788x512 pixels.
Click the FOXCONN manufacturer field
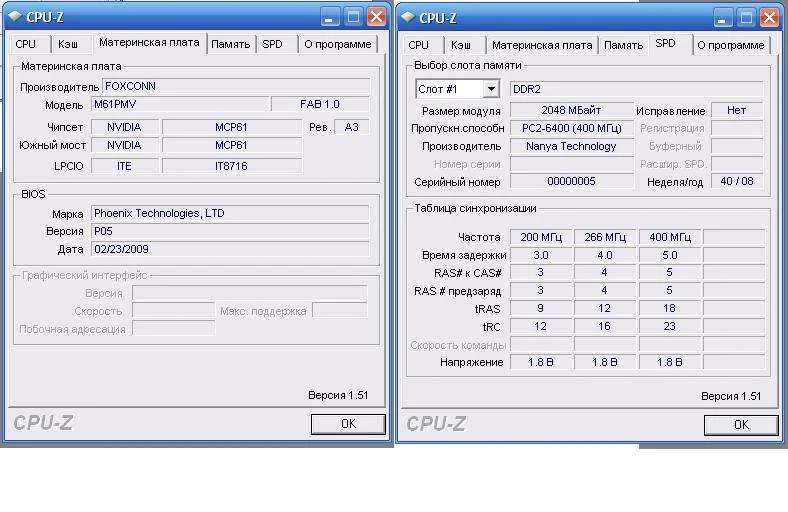pos(236,86)
